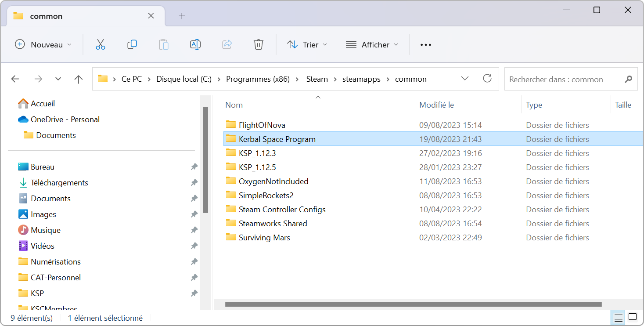The width and height of the screenshot is (644, 326).
Task: Click the Surviving Mars folder icon
Action: click(231, 237)
